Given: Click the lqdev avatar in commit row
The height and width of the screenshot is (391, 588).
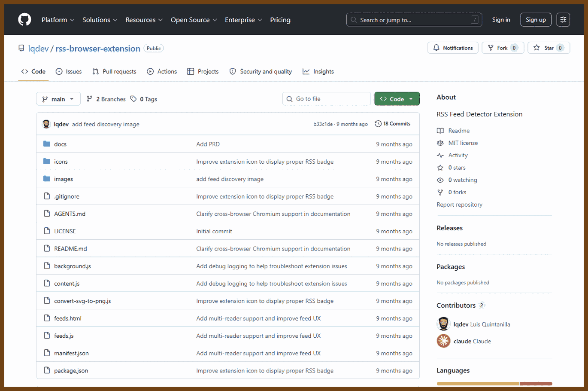Looking at the screenshot, I should point(46,124).
